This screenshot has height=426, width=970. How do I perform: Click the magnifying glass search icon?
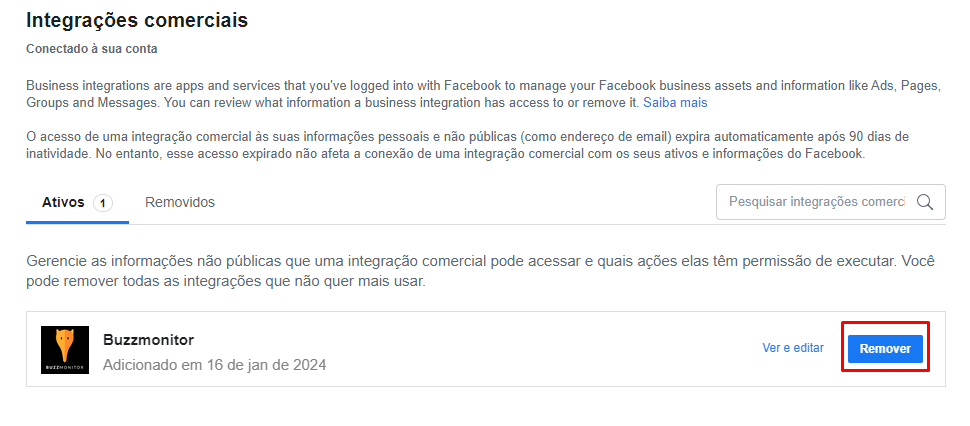pos(925,202)
